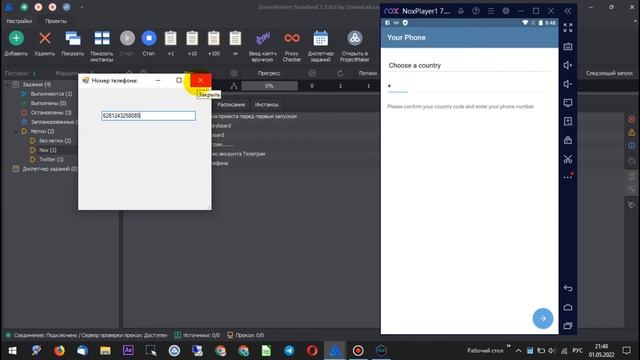Click the Добавить (add) project icon

click(16, 38)
